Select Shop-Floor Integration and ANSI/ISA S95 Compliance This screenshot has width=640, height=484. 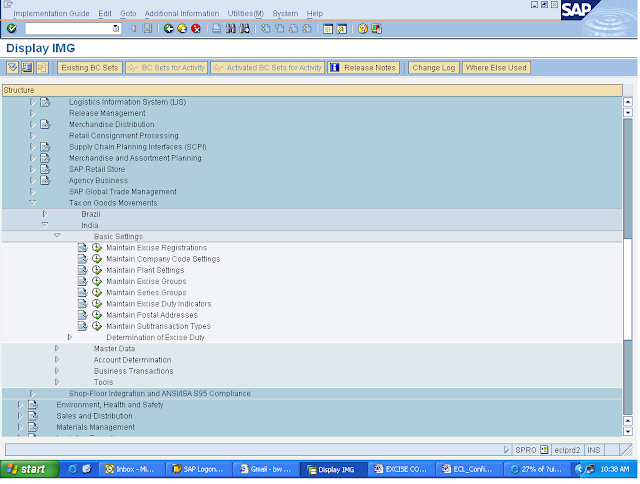(160, 393)
